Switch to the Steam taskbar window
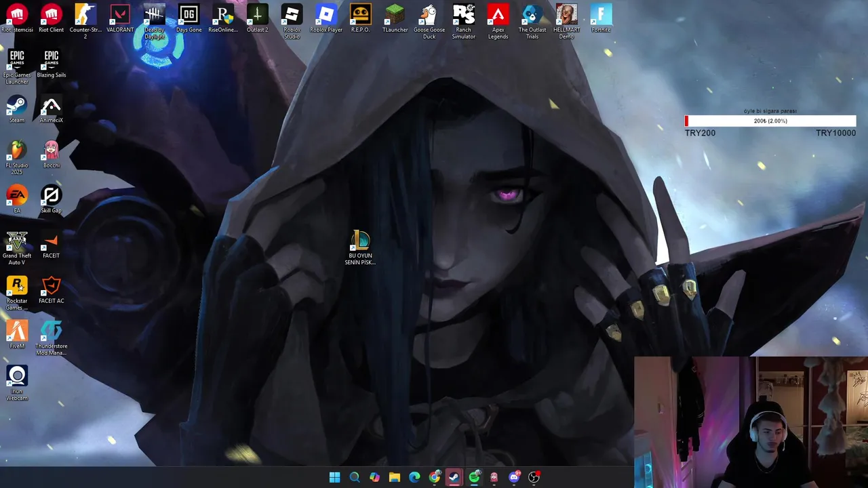The height and width of the screenshot is (488, 868). click(454, 477)
